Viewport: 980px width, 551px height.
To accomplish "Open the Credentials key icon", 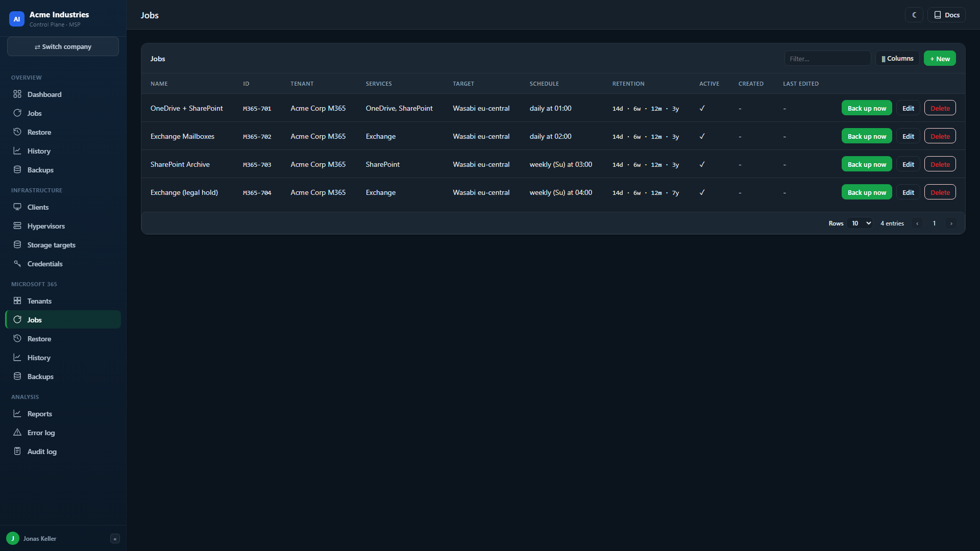I will pyautogui.click(x=17, y=264).
